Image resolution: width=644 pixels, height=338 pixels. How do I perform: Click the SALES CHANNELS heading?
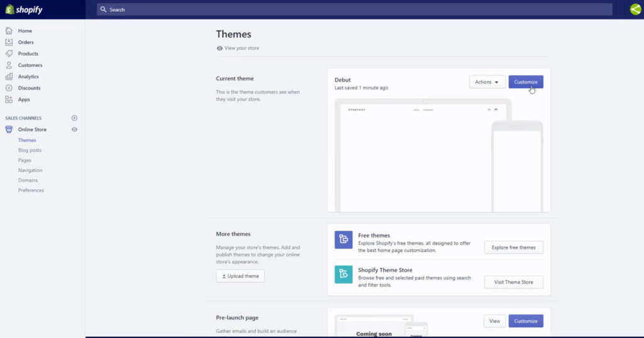(23, 118)
